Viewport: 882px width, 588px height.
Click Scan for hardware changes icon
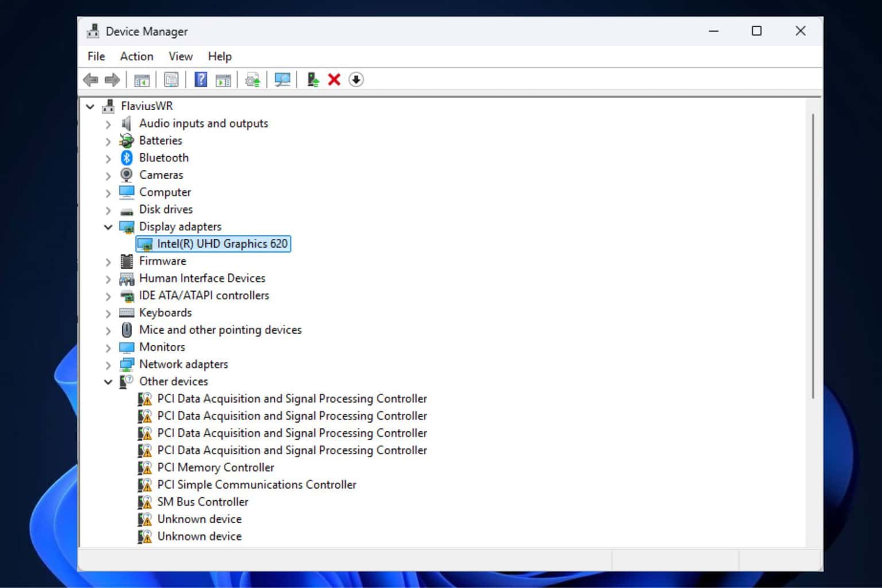(x=282, y=80)
